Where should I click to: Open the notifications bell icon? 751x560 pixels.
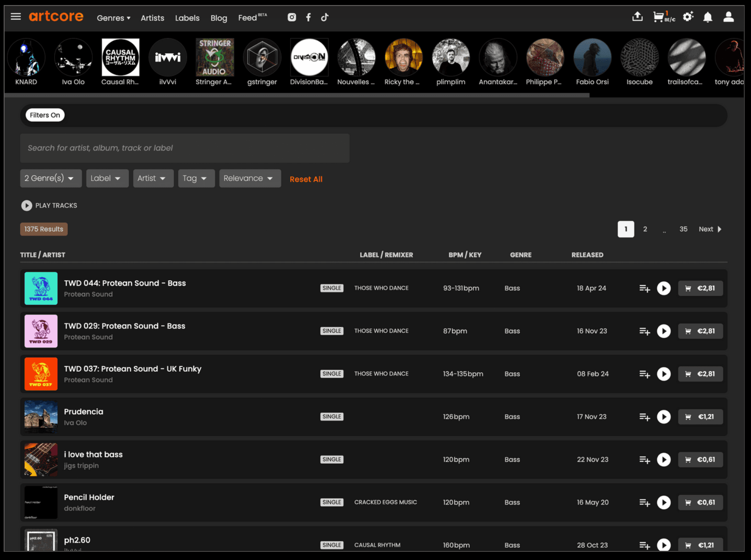(707, 17)
